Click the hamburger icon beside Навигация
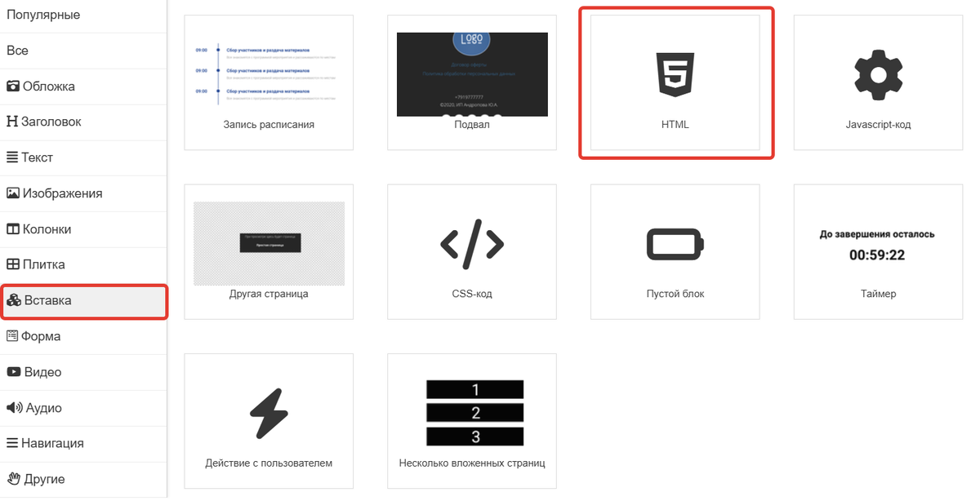Image resolution: width=980 pixels, height=501 pixels. 12,443
